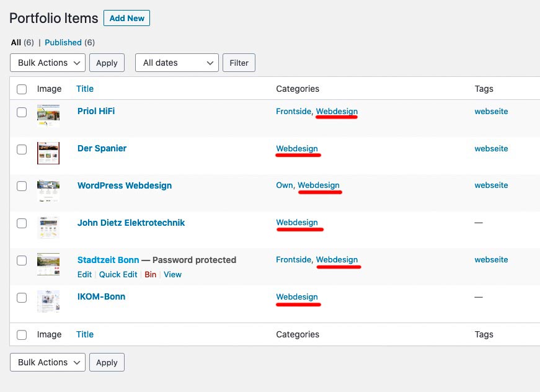Click Bin under Stadtzeit Bonn
540x392 pixels.
(151, 275)
